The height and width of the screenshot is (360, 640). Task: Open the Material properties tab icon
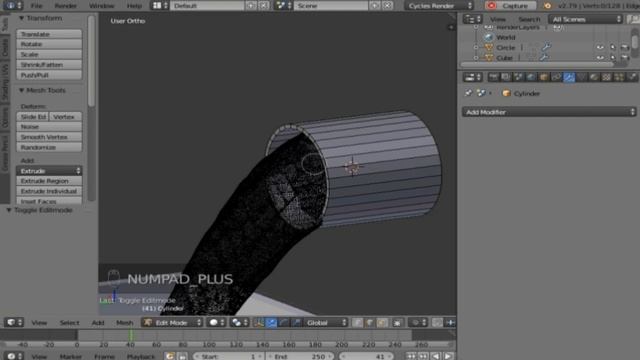[x=594, y=77]
